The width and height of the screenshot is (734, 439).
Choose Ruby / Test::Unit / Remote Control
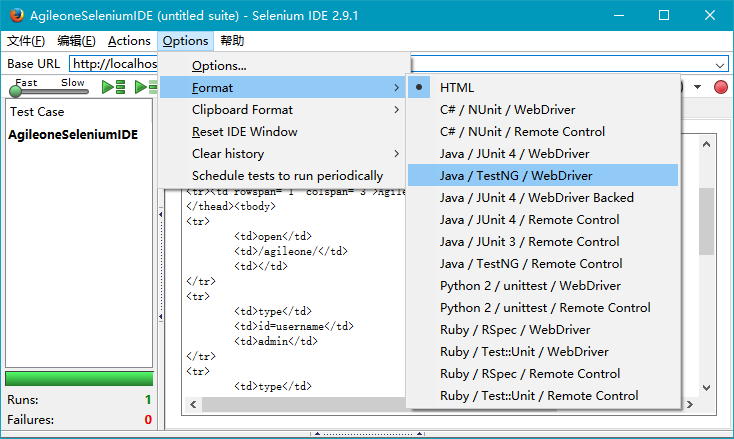tap(543, 395)
